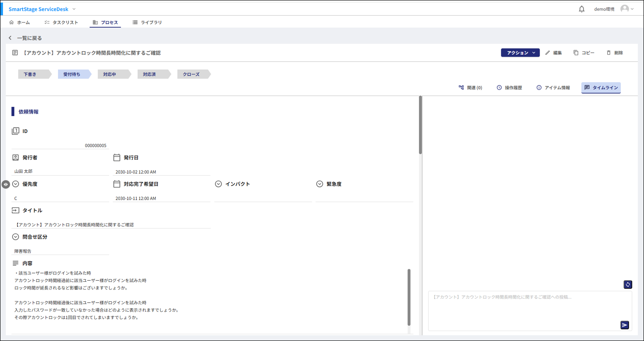Toggle the left panel collapse control
Screen dimensions: 644x341
6,184
